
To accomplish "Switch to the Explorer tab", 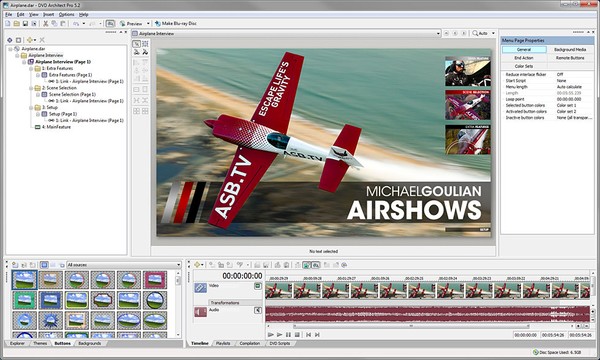I will tap(17, 344).
